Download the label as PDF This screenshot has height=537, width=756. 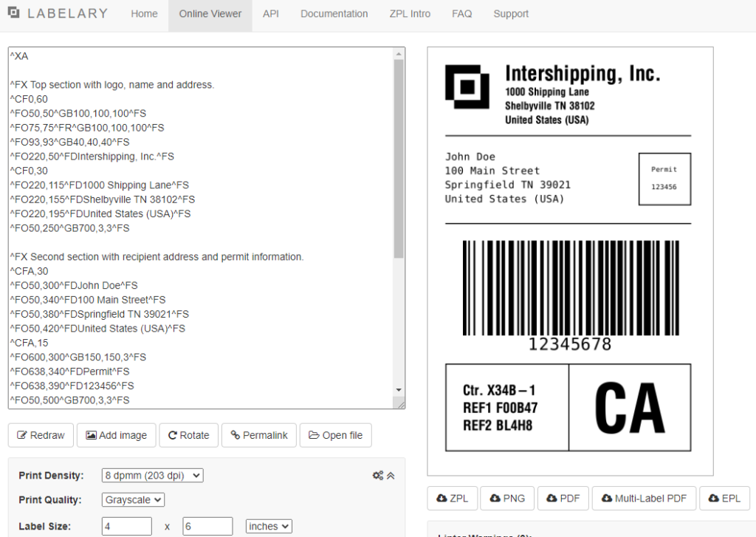(x=563, y=499)
